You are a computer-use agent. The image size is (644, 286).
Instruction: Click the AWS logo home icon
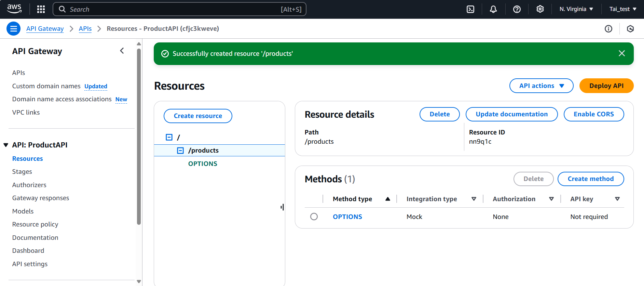click(x=14, y=9)
